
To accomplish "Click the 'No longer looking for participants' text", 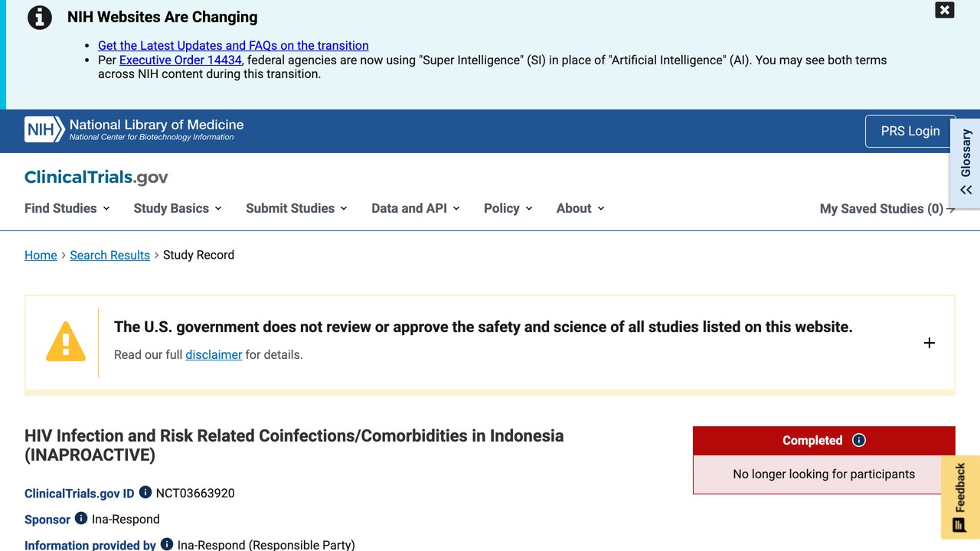I will coord(824,474).
